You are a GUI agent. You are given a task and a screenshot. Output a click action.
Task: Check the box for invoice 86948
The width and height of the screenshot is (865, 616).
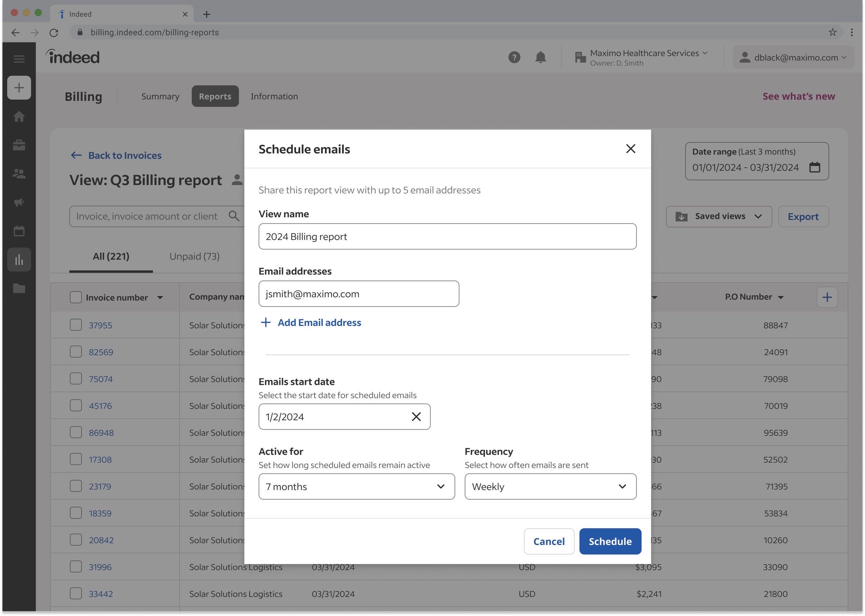76,433
